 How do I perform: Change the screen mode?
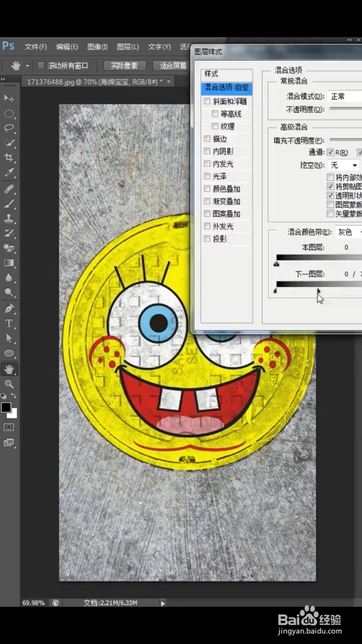coord(9,443)
